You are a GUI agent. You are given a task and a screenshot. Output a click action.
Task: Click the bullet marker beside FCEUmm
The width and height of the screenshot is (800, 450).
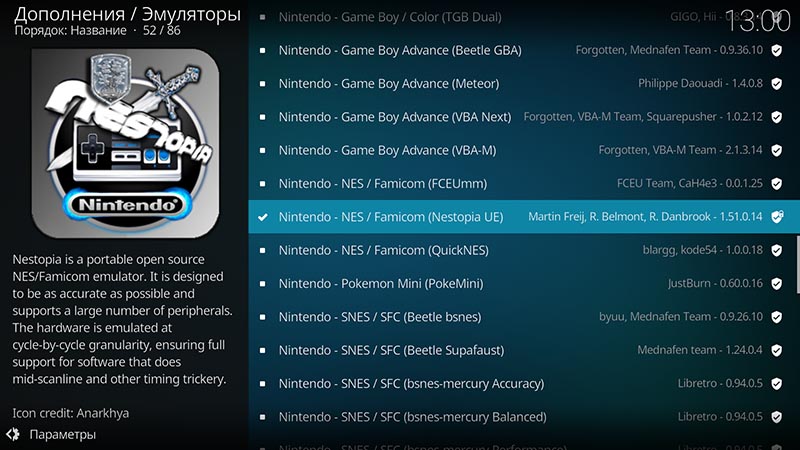click(x=262, y=184)
